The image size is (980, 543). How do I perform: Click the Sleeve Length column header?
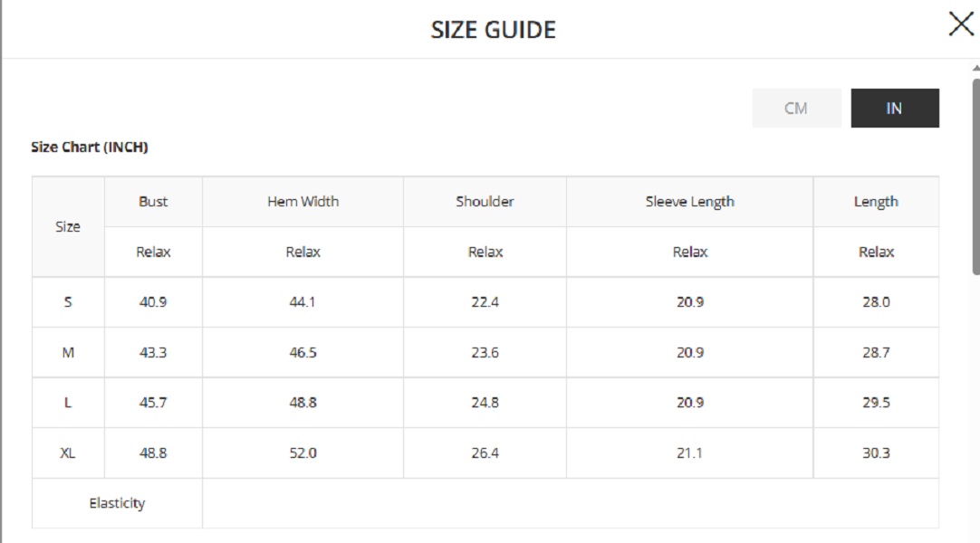(x=689, y=202)
